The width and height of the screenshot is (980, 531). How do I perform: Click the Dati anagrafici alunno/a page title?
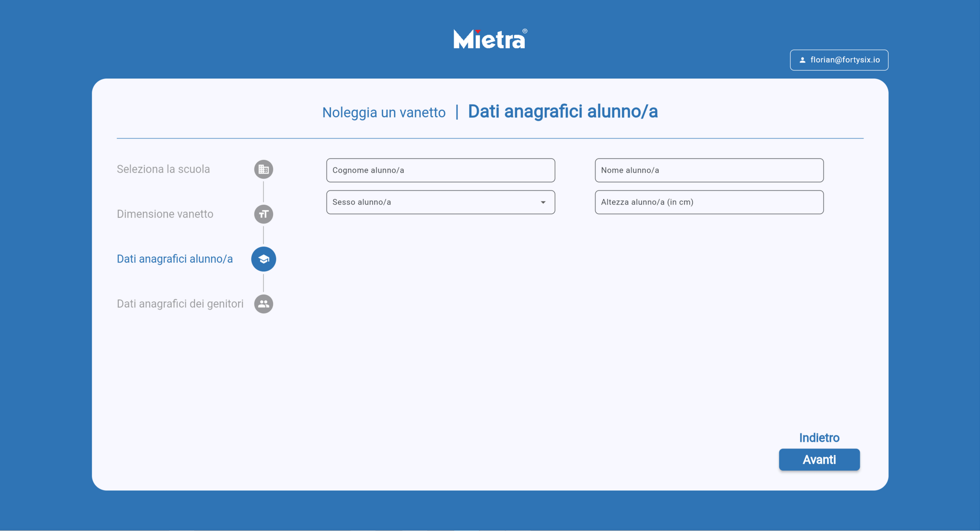[562, 112]
